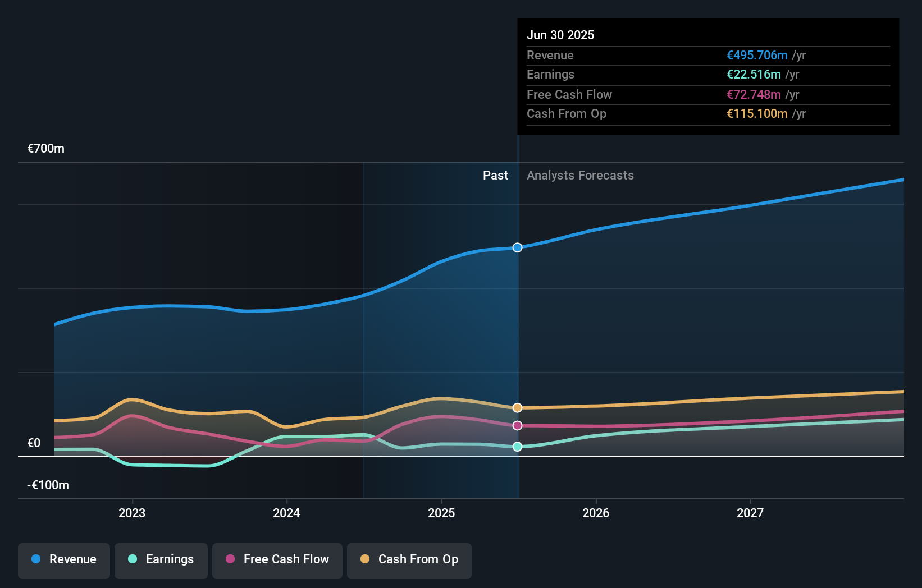
Task: Click the €0 y-axis label
Action: (x=34, y=443)
